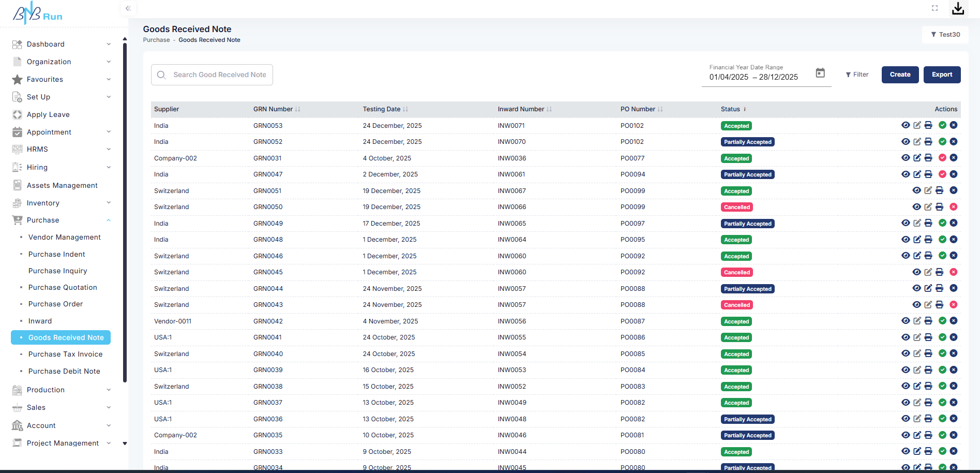The width and height of the screenshot is (980, 473).
Task: Click the Export button
Action: click(942, 75)
